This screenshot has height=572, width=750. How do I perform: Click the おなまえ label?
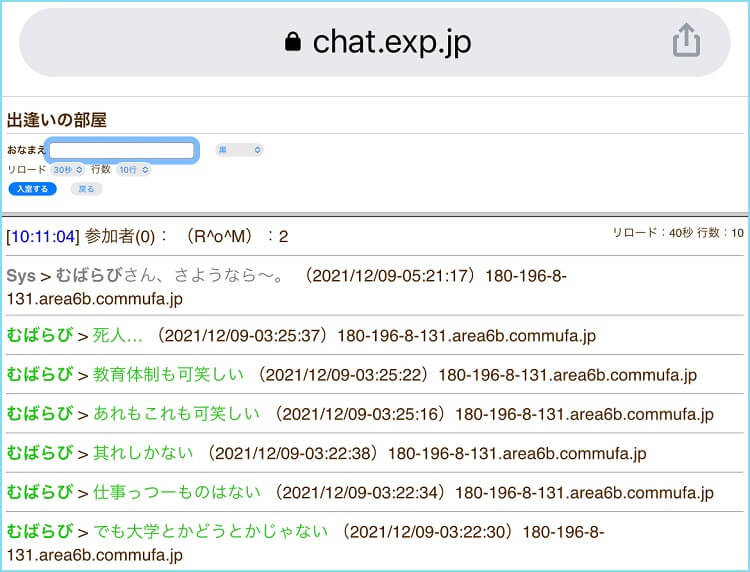26,150
